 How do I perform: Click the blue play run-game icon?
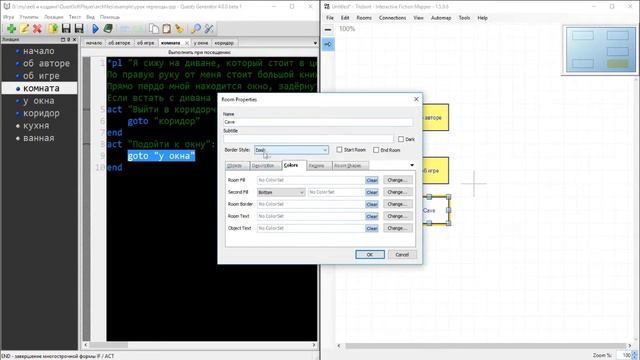pyautogui.click(x=95, y=29)
